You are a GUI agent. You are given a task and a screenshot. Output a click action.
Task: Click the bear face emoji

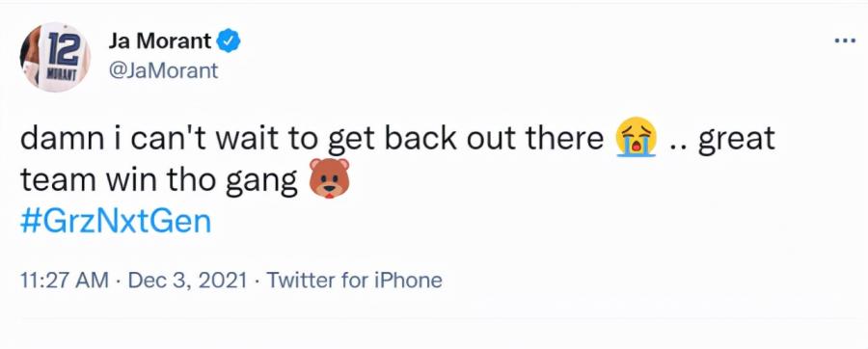pyautogui.click(x=329, y=178)
